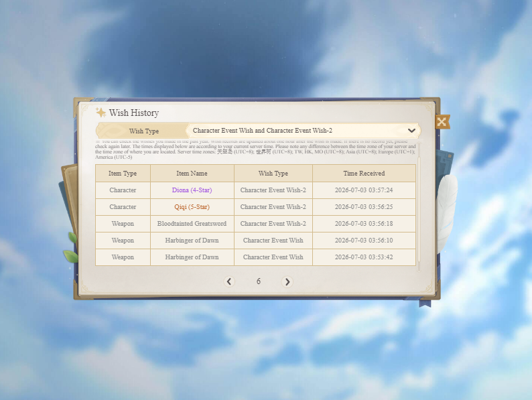Image resolution: width=532 pixels, height=400 pixels.
Task: Click the server time zones notice text
Action: click(255, 149)
